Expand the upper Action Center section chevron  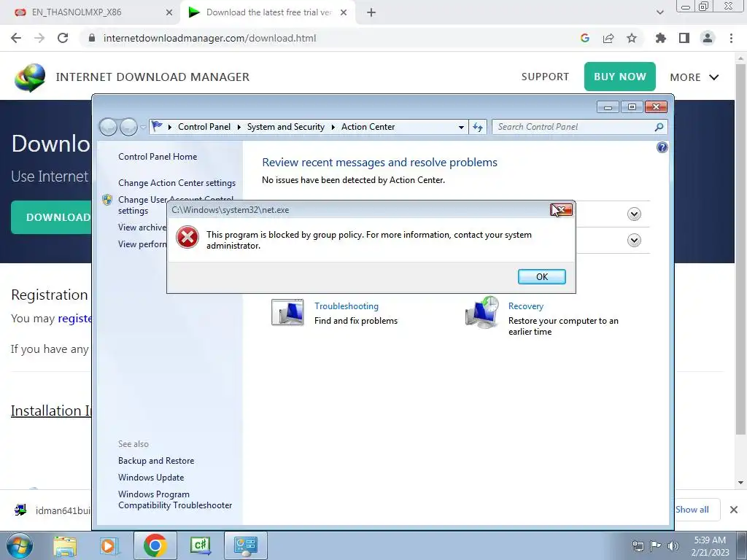coord(634,214)
